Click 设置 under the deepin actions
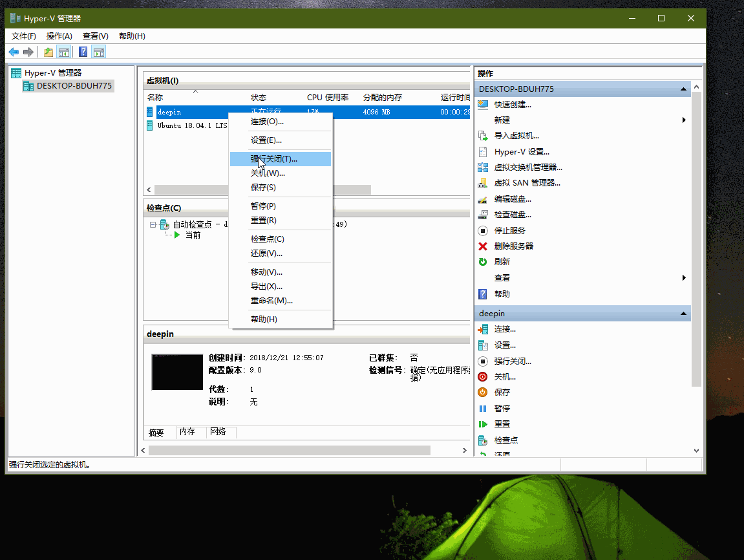Image resolution: width=744 pixels, height=560 pixels. pyautogui.click(x=505, y=345)
